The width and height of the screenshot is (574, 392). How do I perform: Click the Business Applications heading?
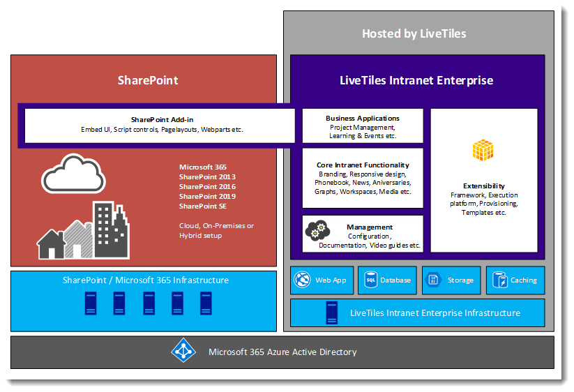coord(363,118)
